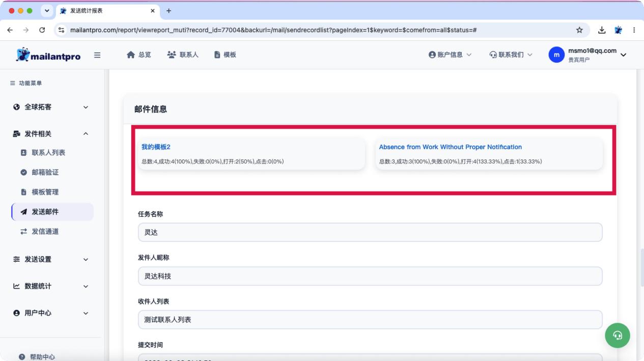The width and height of the screenshot is (644, 361).
Task: Expand the 联系我们 dropdown
Action: (x=511, y=54)
